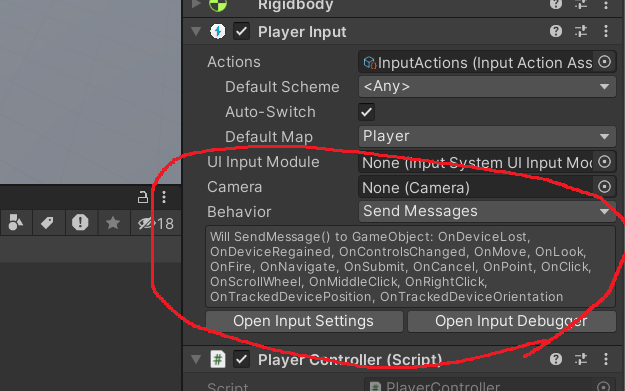Pick asset for Actions field
This screenshot has width=625, height=391.
[604, 62]
